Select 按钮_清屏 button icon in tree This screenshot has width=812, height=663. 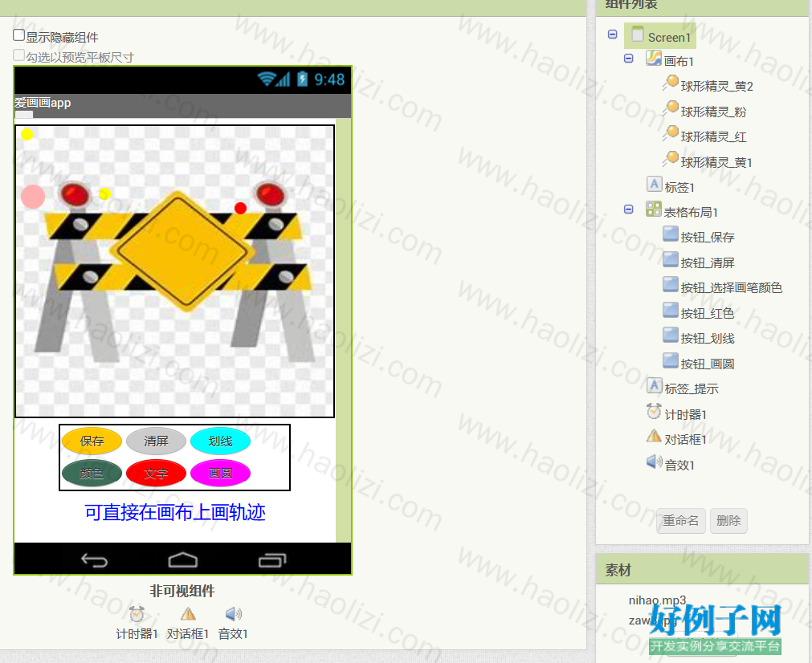(x=671, y=259)
